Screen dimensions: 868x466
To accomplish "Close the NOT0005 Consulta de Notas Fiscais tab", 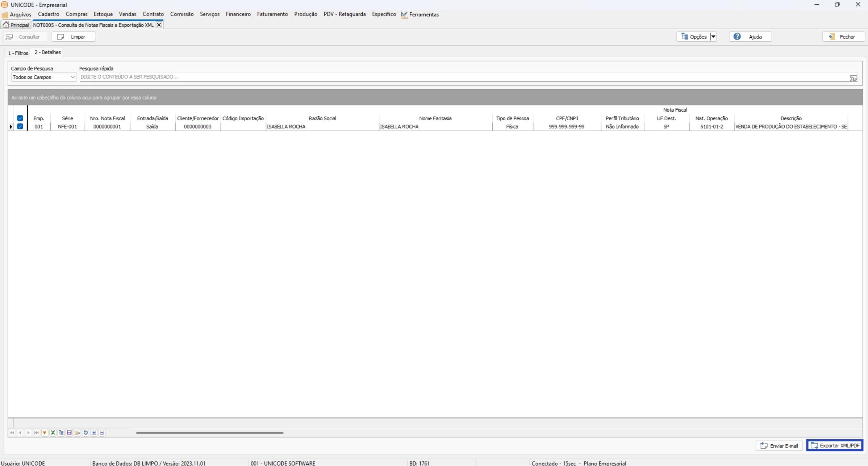I will pyautogui.click(x=159, y=25).
